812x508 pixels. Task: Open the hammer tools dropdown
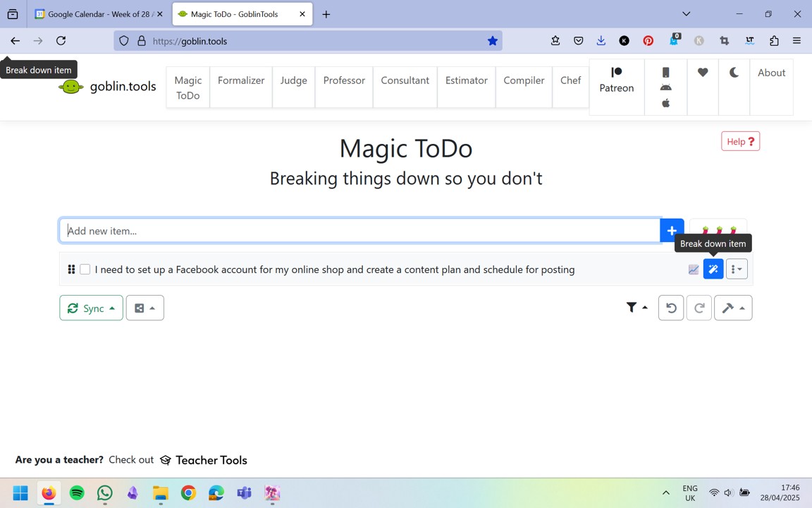pyautogui.click(x=733, y=308)
